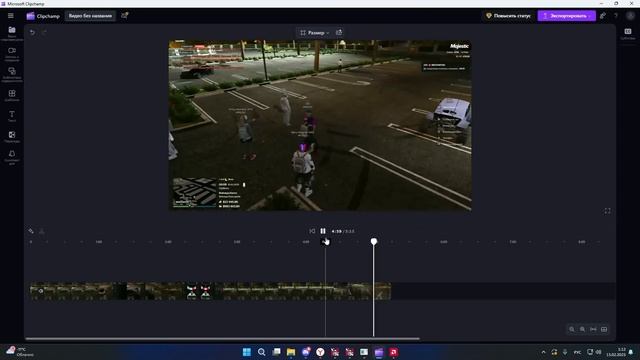Open Task View on the taskbar
The height and width of the screenshot is (360, 640).
pos(276,352)
